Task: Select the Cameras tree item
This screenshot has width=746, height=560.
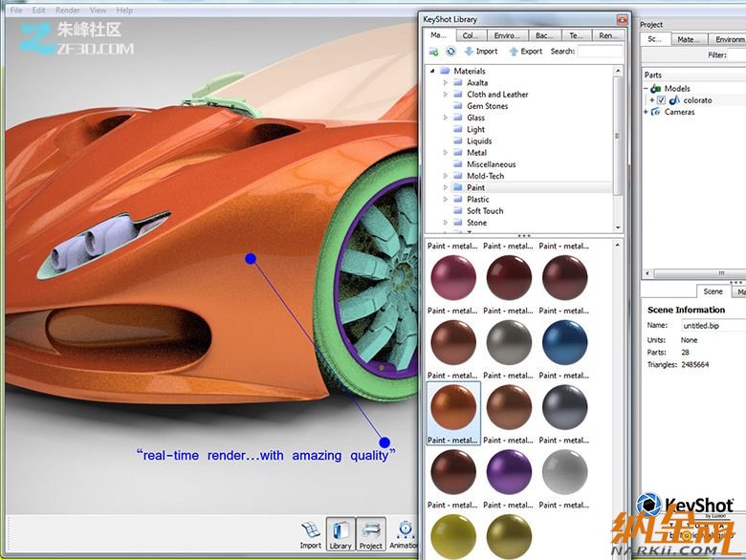Action: click(x=679, y=112)
